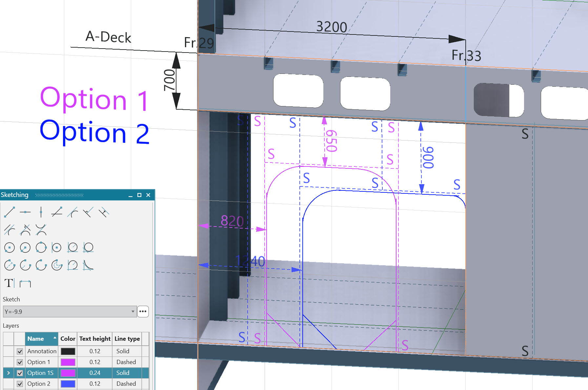Activate the center-radius circle tool
The image size is (588, 390).
9,248
